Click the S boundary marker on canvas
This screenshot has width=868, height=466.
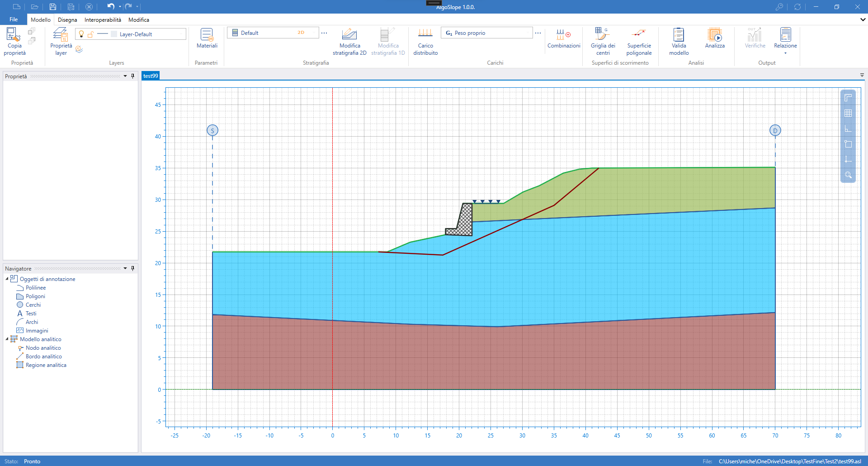(x=212, y=130)
